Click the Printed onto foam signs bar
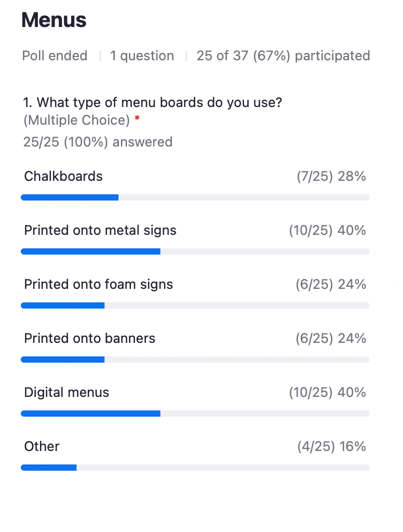 (x=195, y=305)
